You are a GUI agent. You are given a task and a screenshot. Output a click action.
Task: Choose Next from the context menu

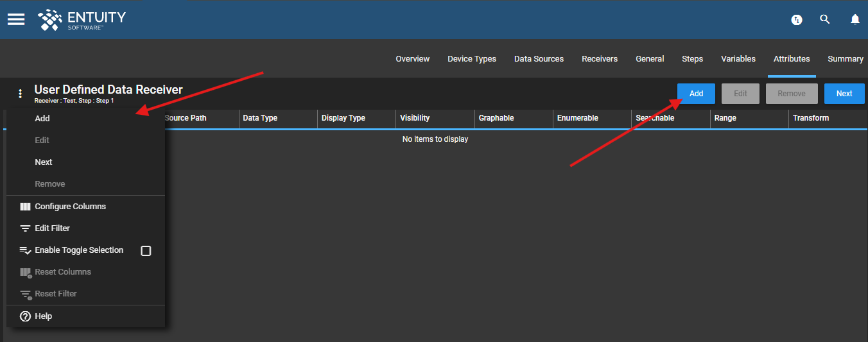point(85,162)
